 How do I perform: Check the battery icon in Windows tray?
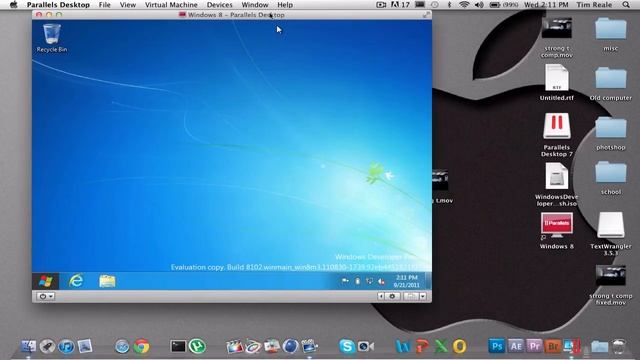point(357,281)
